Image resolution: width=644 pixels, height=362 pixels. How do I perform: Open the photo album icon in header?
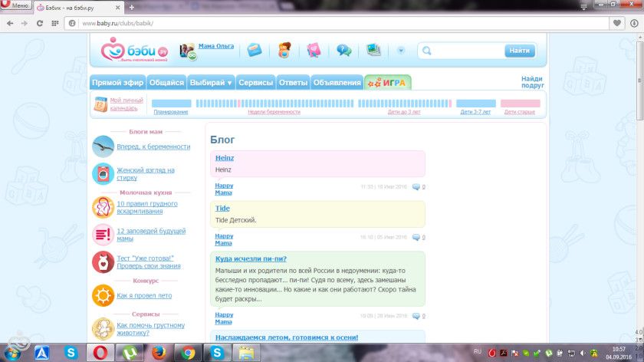373,50
